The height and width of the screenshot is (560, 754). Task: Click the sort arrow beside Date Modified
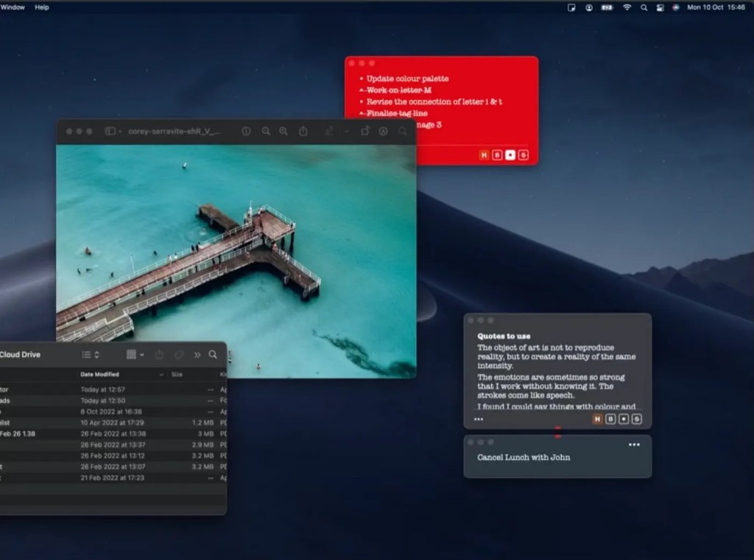(x=161, y=374)
